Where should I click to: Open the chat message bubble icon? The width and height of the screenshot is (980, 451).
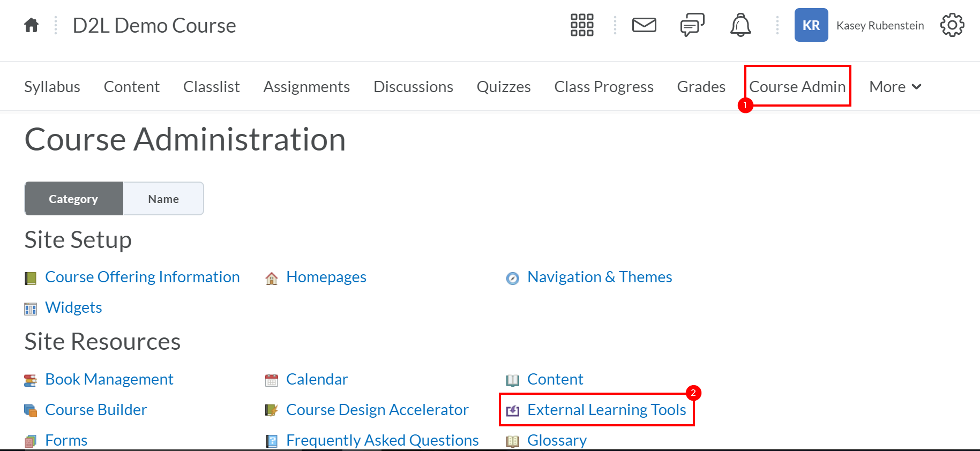691,25
